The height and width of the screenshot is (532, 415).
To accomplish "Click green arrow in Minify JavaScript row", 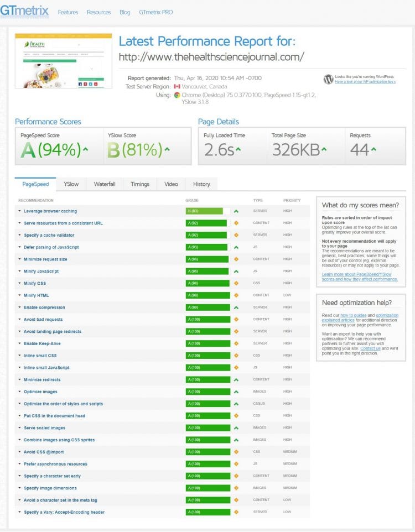I will click(x=236, y=272).
